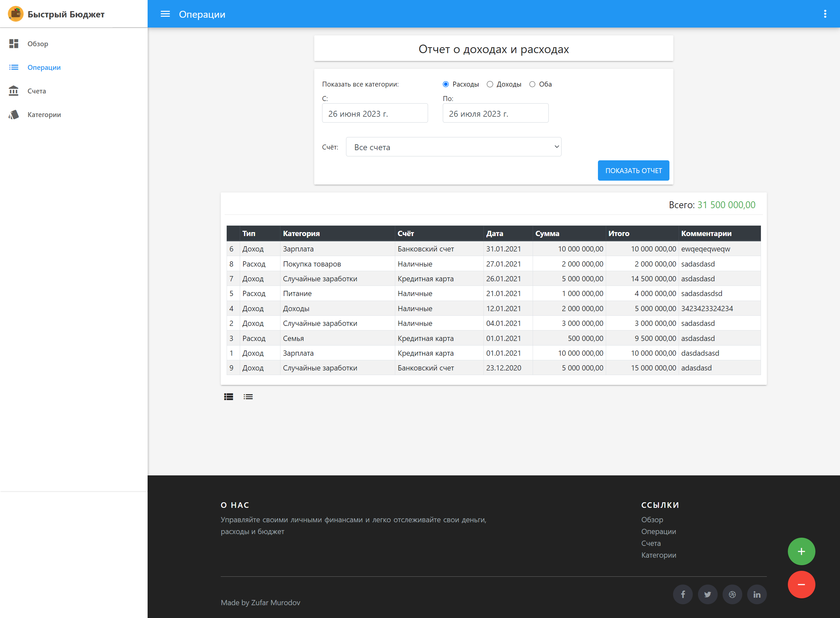This screenshot has height=618, width=840.
Task: Open the Facebook footer icon
Action: (x=683, y=594)
